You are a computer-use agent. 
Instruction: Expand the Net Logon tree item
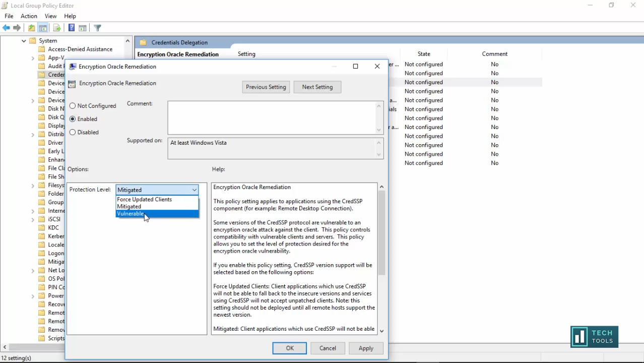(x=32, y=270)
